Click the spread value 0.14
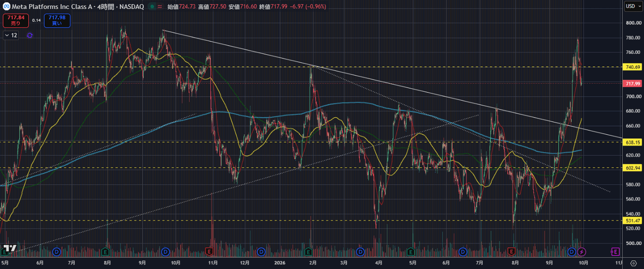The height and width of the screenshot is (269, 644). click(36, 20)
